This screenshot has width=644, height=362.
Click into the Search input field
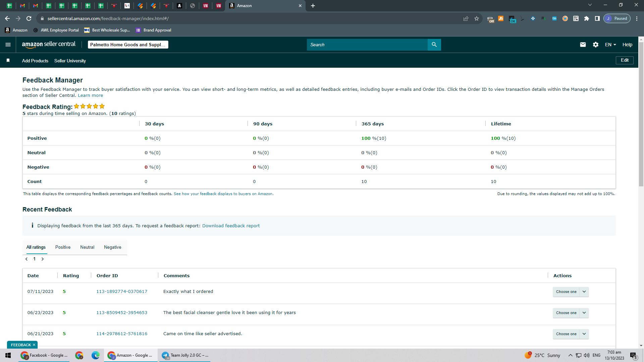click(x=367, y=45)
